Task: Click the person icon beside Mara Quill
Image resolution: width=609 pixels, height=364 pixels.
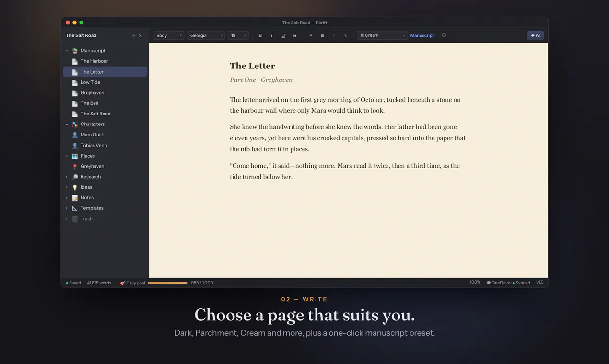Action: click(x=75, y=135)
